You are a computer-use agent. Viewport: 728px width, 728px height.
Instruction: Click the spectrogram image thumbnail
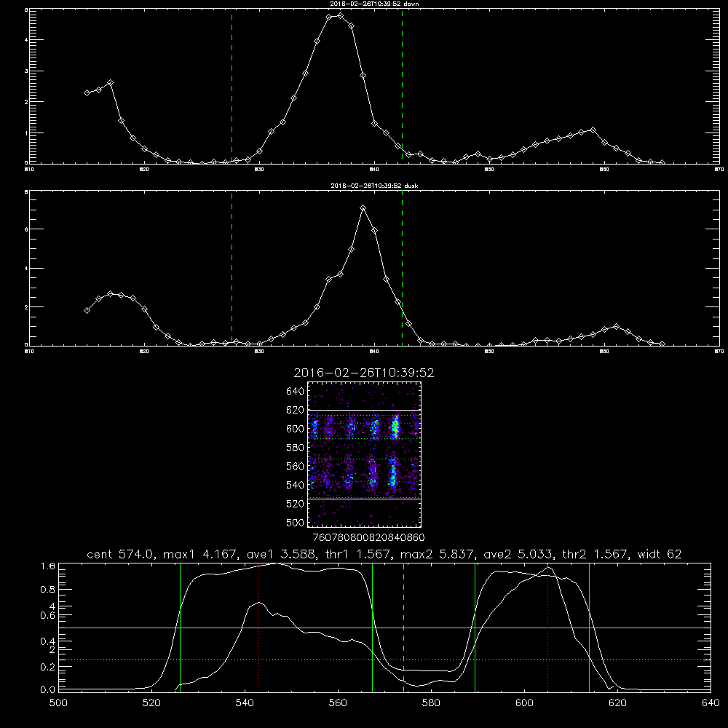[x=365, y=454]
